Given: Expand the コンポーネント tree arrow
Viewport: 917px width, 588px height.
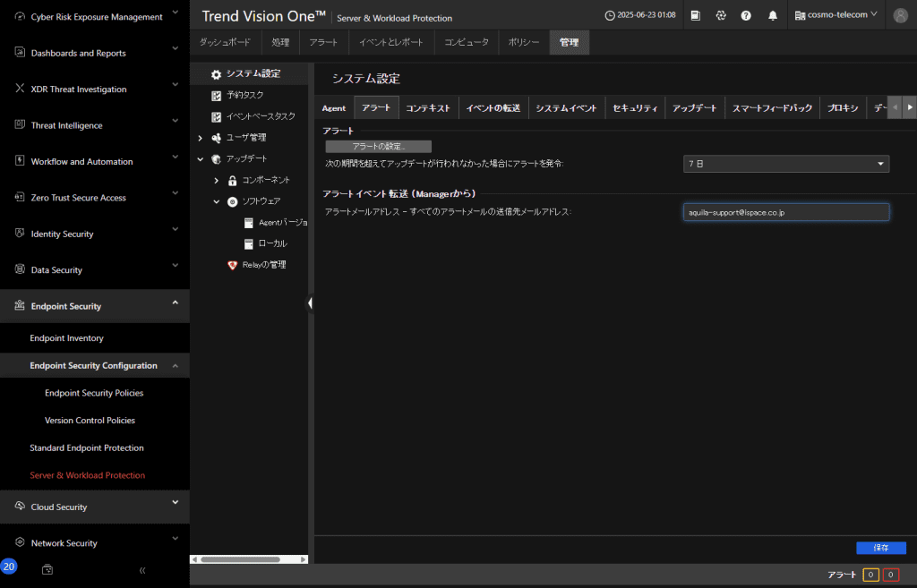Looking at the screenshot, I should click(217, 181).
